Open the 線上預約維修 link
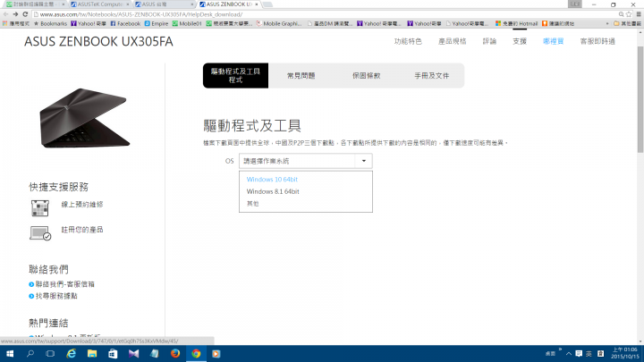644x362 pixels. click(82, 205)
